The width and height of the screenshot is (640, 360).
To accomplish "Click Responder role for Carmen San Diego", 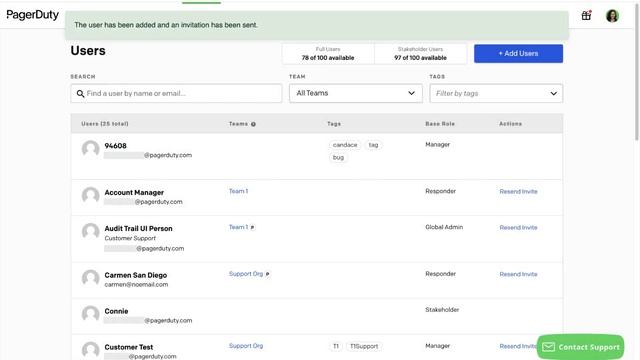I will (x=440, y=274).
